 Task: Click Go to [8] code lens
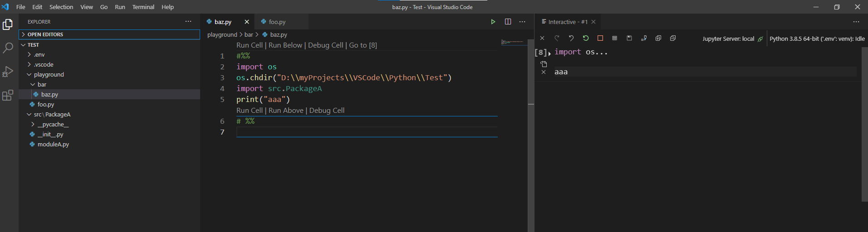[363, 45]
